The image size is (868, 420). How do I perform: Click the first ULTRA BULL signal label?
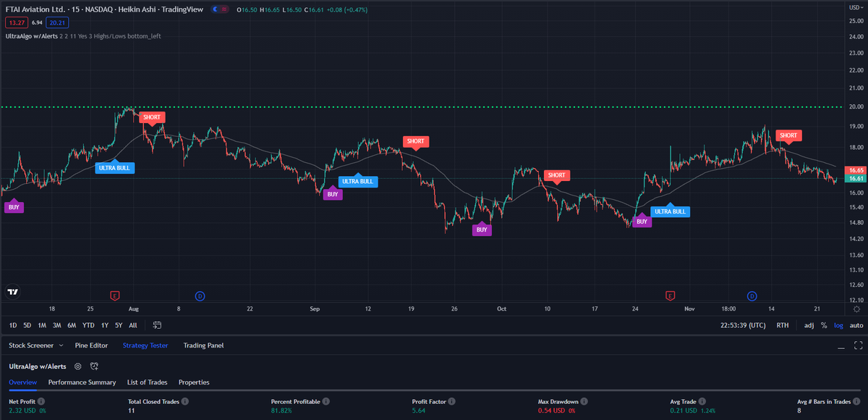pos(115,167)
